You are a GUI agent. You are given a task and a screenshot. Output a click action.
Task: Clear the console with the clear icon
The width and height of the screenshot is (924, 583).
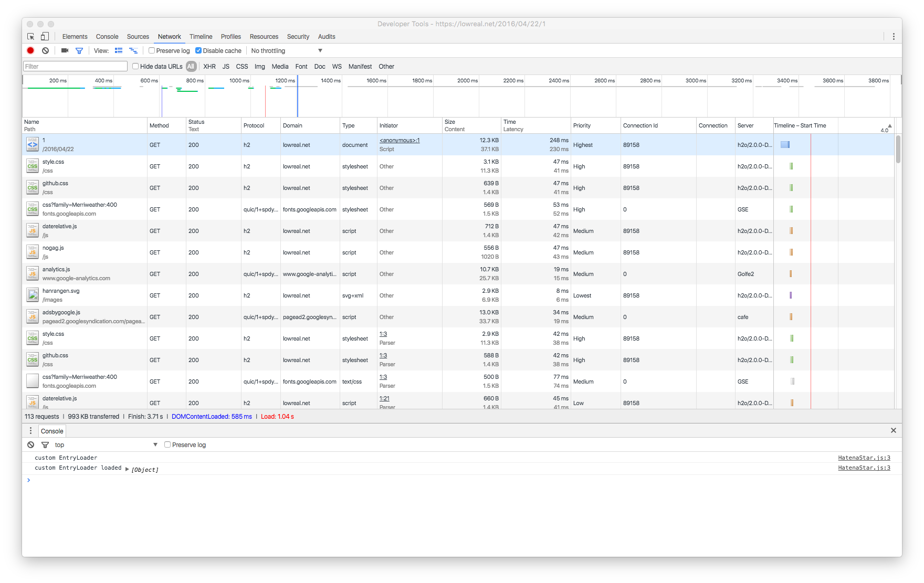[x=31, y=444]
